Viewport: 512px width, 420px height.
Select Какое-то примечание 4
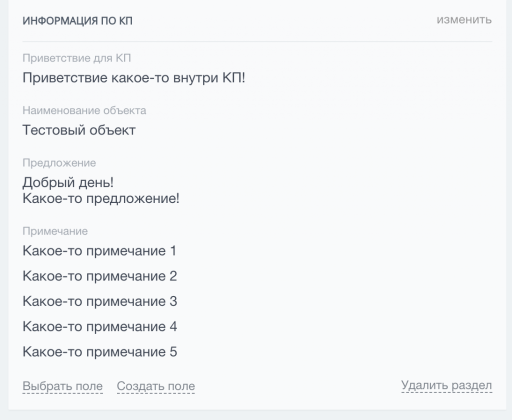click(98, 326)
